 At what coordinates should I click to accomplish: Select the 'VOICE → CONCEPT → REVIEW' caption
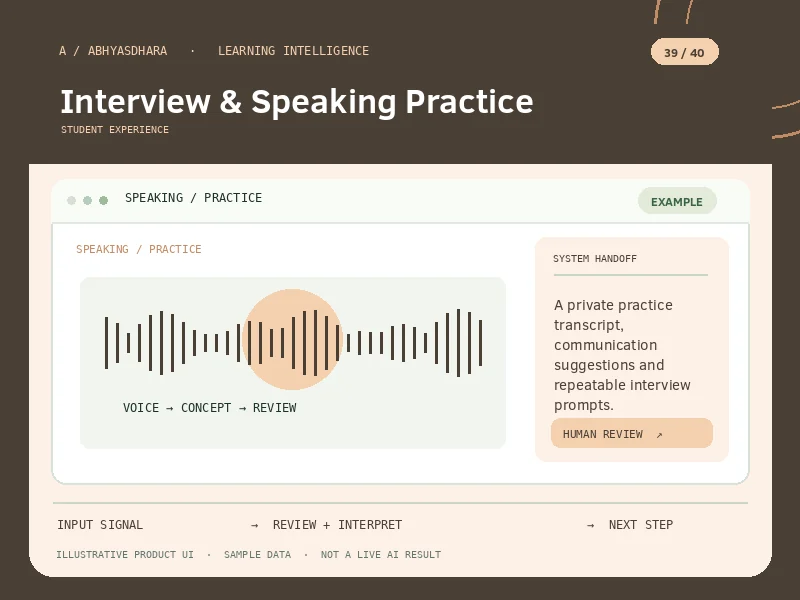click(210, 408)
